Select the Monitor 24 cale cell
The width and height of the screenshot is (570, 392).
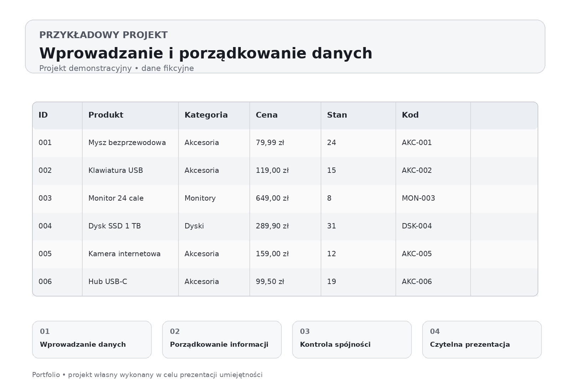pos(130,198)
